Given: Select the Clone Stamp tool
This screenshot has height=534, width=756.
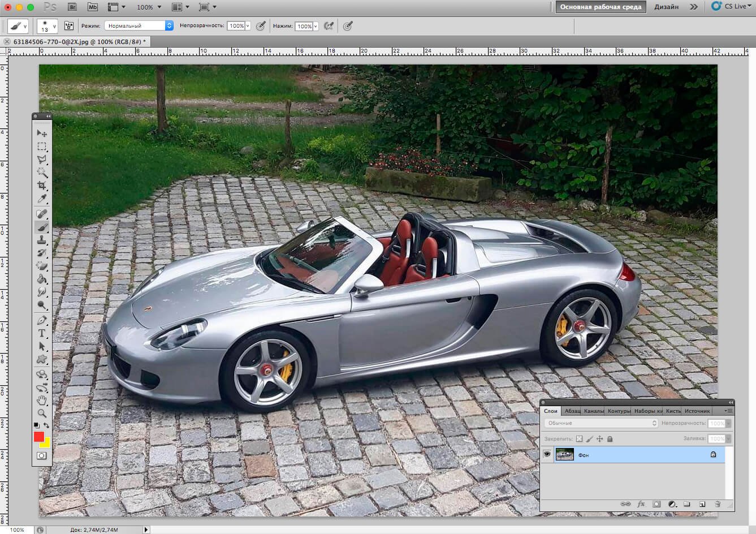Looking at the screenshot, I should tap(42, 240).
